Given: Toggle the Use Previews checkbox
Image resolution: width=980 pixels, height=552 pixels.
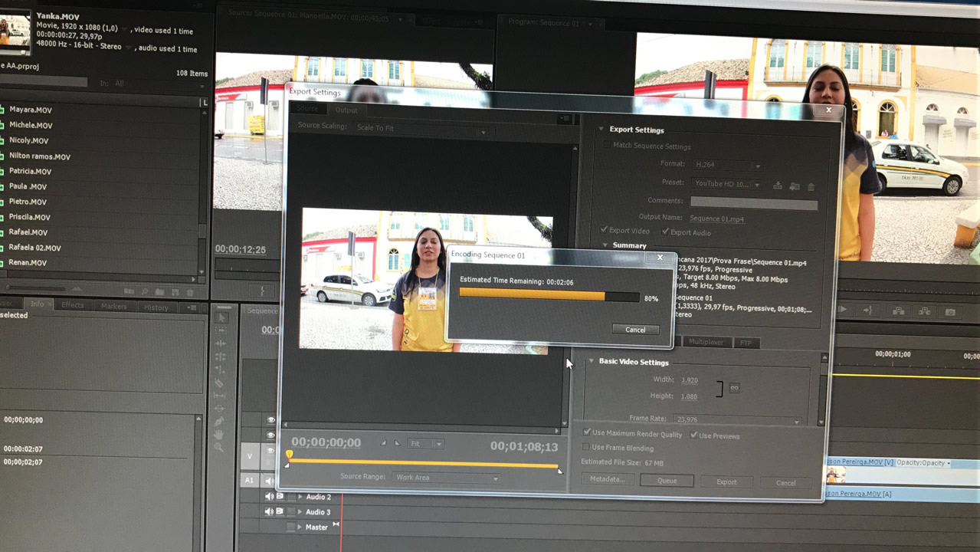Looking at the screenshot, I should (693, 435).
